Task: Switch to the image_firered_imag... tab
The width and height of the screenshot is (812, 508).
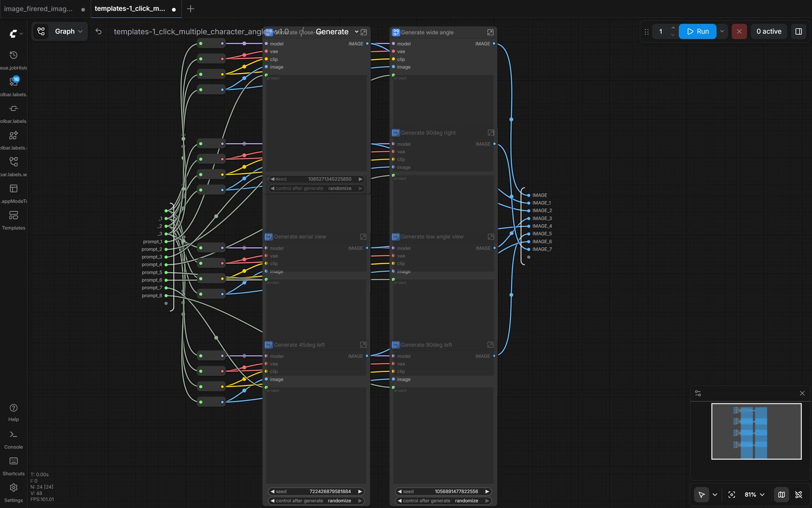Action: (x=39, y=9)
